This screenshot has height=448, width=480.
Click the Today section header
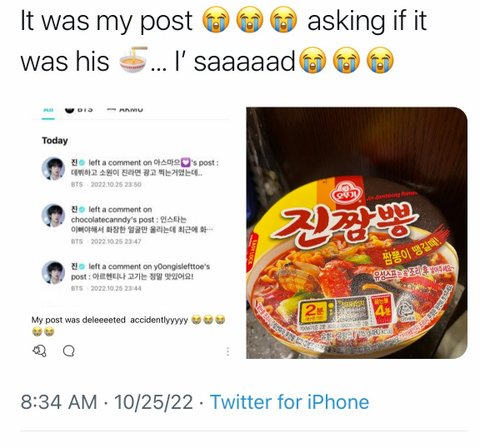click(x=55, y=141)
